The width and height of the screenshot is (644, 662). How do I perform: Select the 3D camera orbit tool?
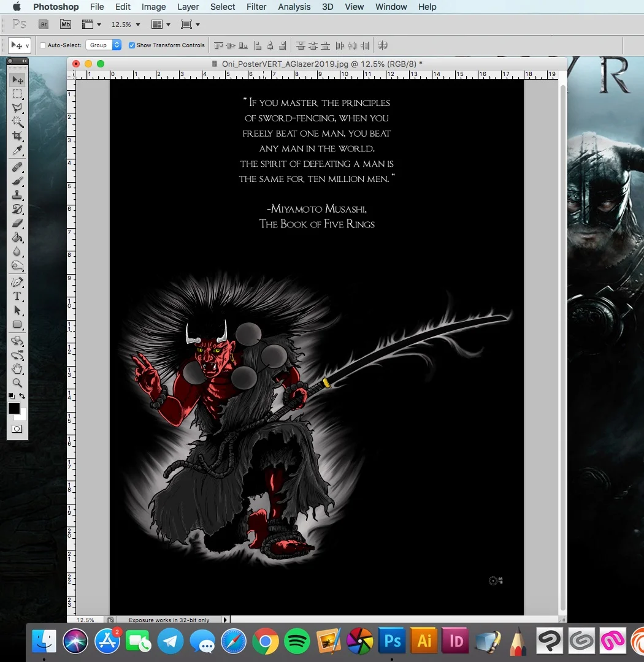(x=17, y=355)
